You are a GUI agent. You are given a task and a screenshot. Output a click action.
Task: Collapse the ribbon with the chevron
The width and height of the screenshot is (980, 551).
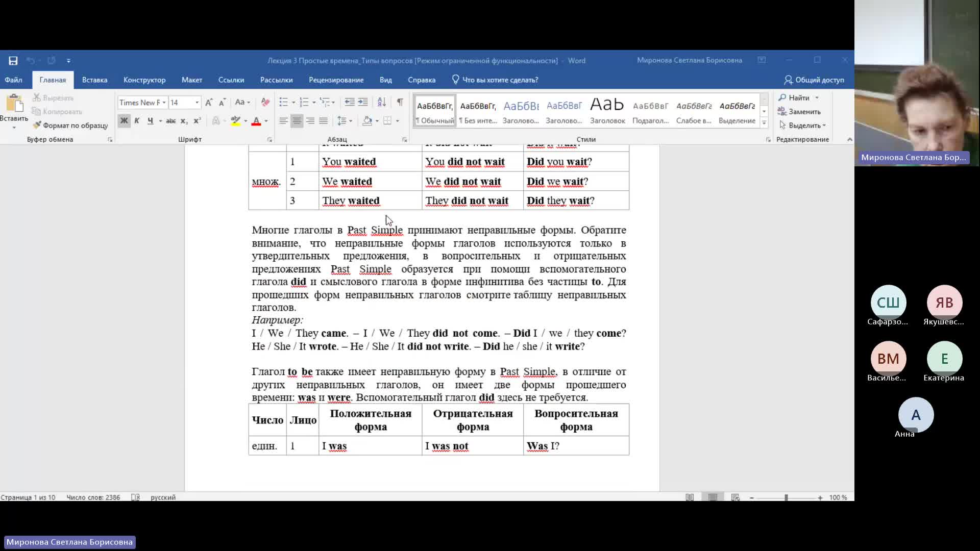point(849,139)
